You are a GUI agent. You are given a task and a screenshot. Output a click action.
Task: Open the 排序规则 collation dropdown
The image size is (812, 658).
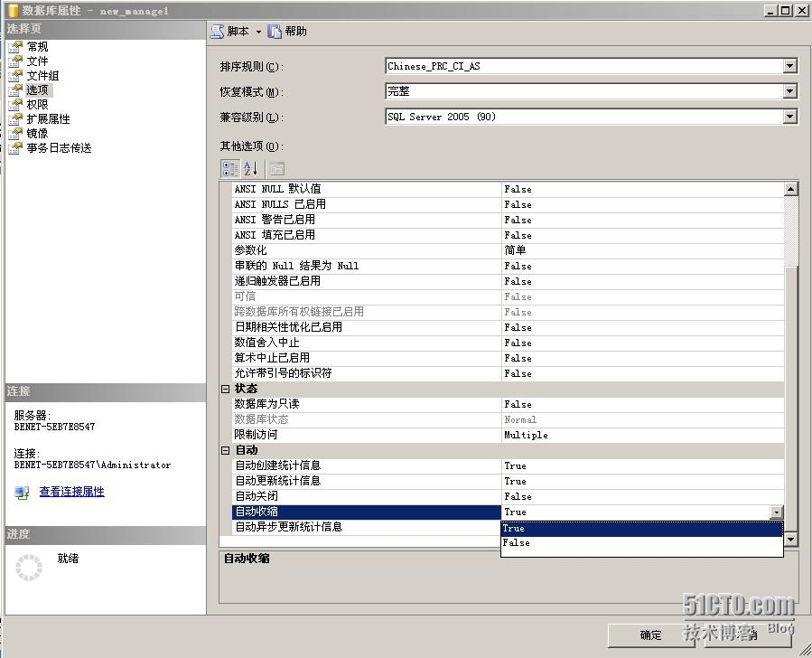789,66
